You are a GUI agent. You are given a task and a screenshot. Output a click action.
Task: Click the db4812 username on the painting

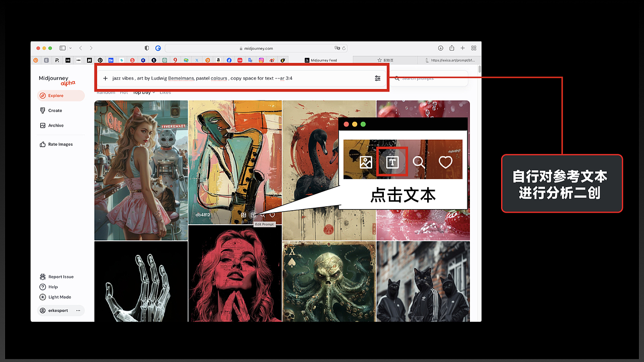tap(203, 215)
